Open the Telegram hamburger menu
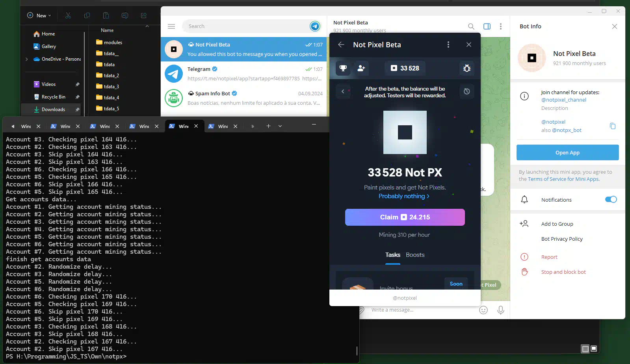The width and height of the screenshot is (630, 364). (171, 26)
